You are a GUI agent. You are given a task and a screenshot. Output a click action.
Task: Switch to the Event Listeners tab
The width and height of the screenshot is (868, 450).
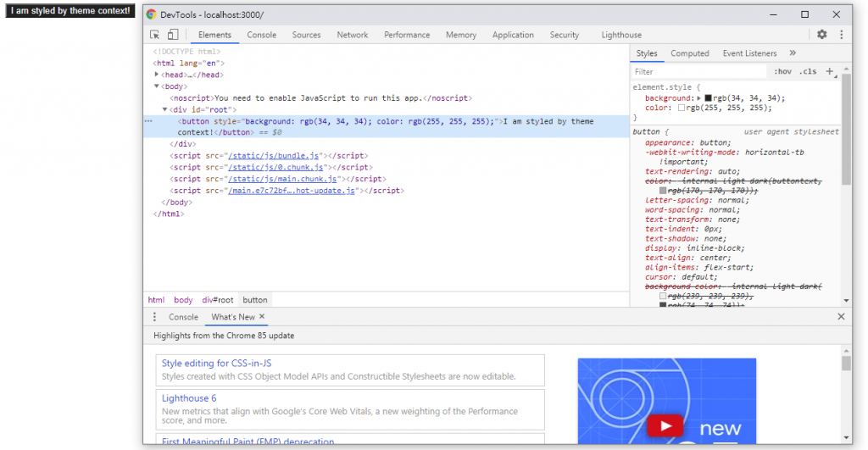(x=749, y=53)
